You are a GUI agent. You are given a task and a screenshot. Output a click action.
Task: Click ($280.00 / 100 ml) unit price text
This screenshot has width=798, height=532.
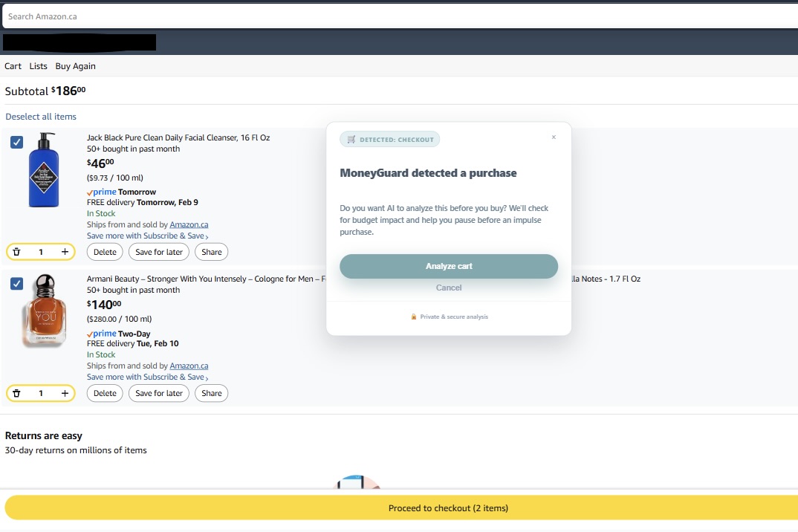(x=119, y=319)
